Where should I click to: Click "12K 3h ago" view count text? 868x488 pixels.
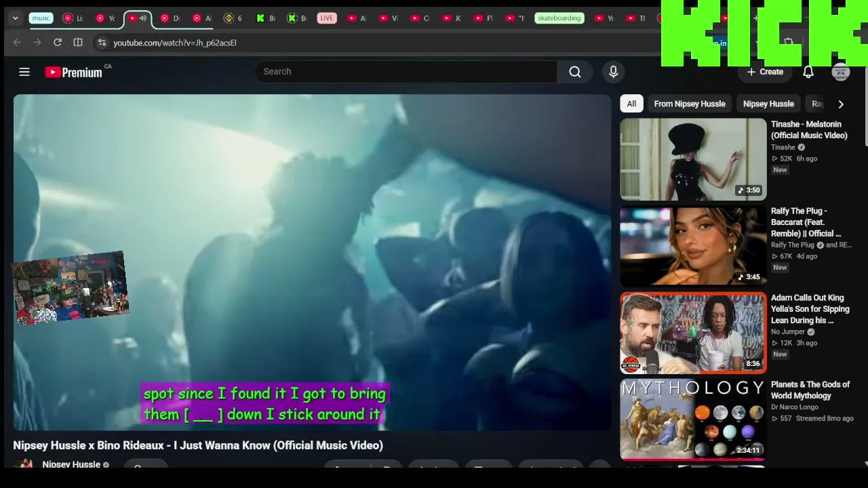[x=794, y=343]
